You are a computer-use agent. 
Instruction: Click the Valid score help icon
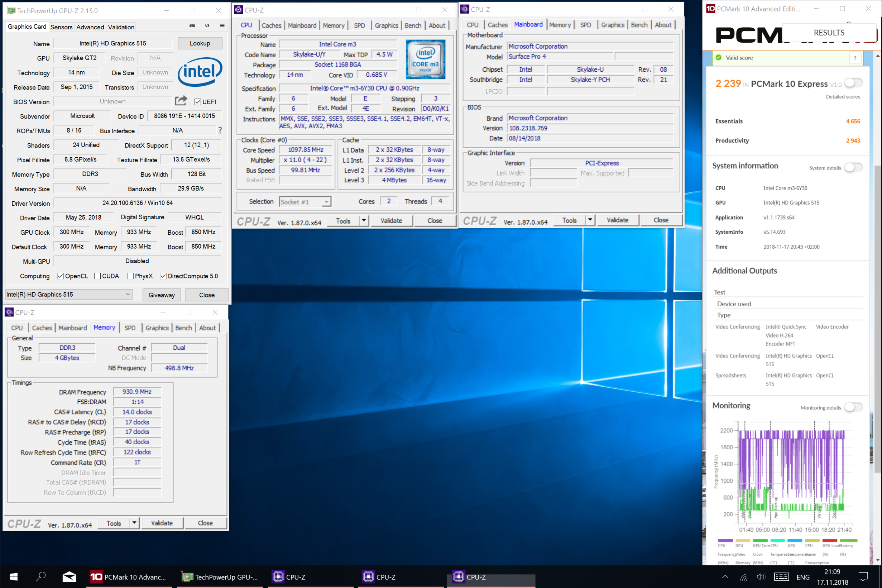(855, 58)
